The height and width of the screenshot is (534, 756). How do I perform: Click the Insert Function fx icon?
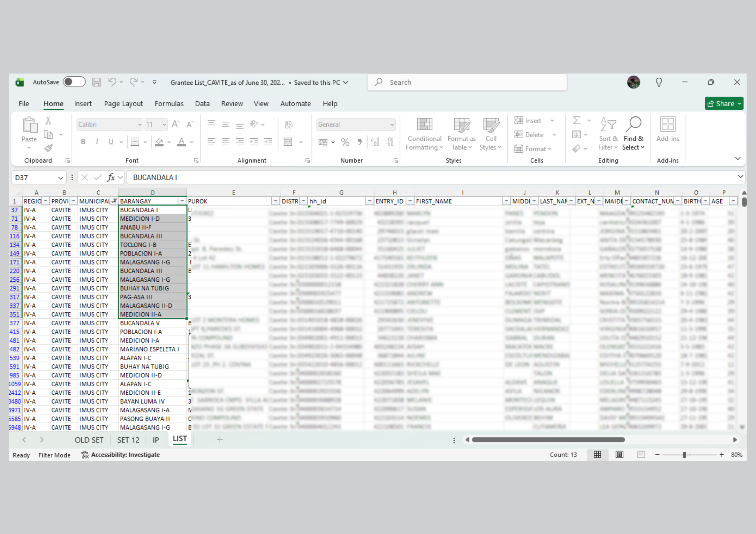tap(111, 177)
